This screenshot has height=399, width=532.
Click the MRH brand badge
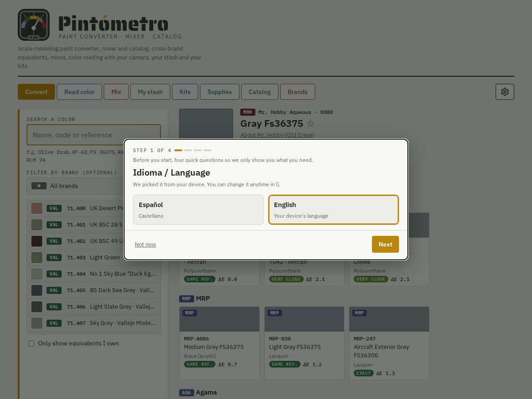(247, 112)
